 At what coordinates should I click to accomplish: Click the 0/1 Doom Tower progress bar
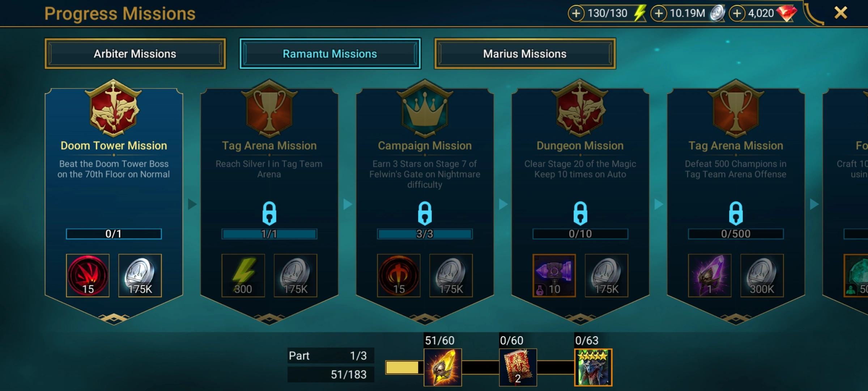pos(114,234)
